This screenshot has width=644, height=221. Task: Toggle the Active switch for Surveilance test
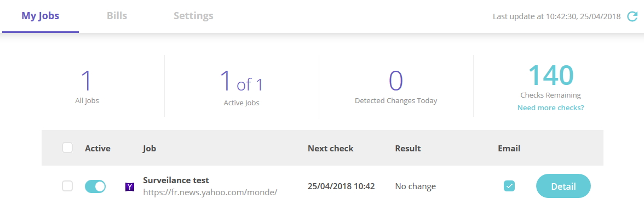point(95,186)
